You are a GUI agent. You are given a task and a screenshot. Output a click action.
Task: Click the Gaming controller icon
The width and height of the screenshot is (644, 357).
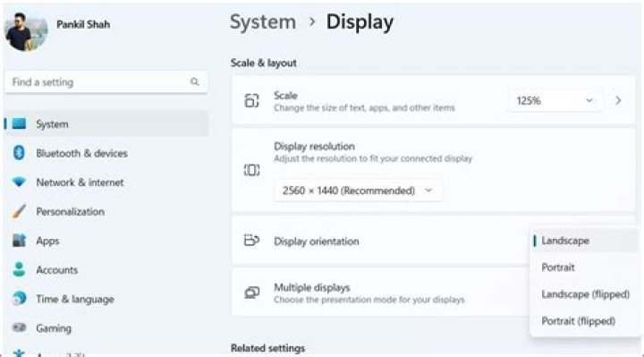point(19,327)
